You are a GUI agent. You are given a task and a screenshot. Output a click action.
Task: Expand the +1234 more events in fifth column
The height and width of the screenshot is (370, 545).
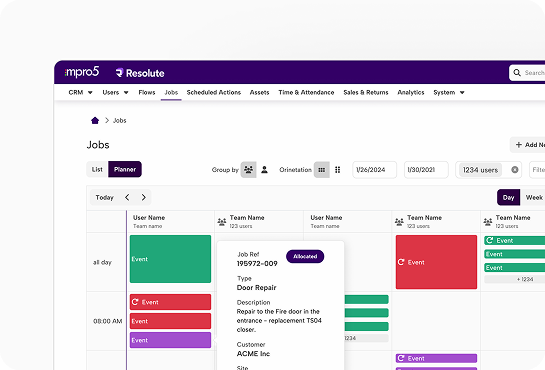514,279
